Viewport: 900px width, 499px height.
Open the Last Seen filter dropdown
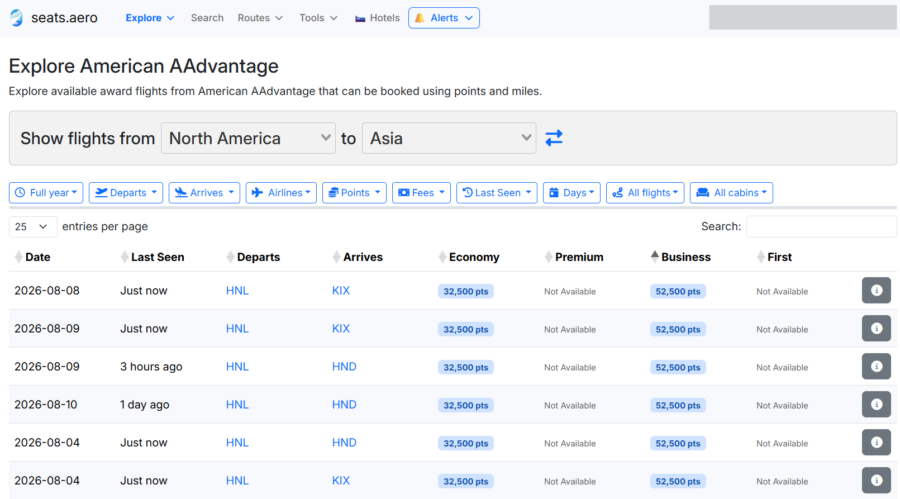(496, 193)
